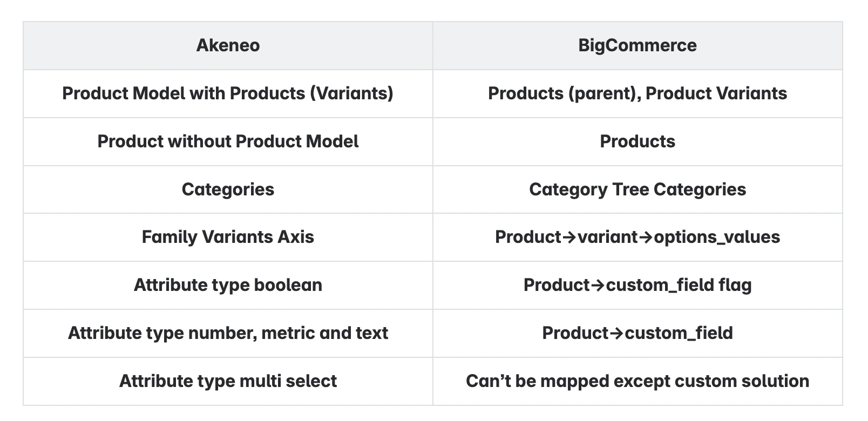The height and width of the screenshot is (421, 868).
Task: Select the 'Product Model with Products (Variants)' cell
Action: click(228, 93)
